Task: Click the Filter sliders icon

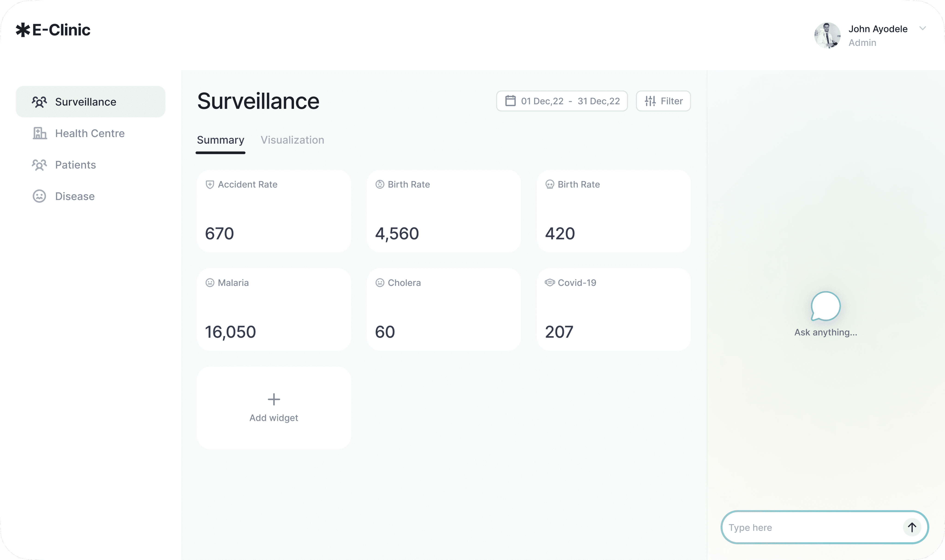Action: [x=650, y=101]
